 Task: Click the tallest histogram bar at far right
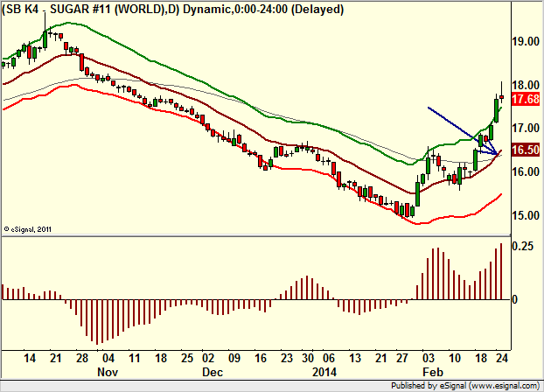pyautogui.click(x=501, y=271)
